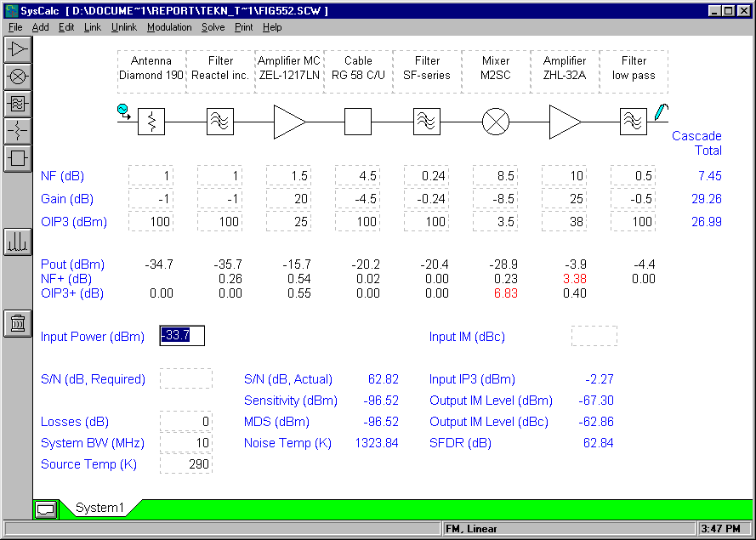Select the filter tool in left toolbar

17,104
